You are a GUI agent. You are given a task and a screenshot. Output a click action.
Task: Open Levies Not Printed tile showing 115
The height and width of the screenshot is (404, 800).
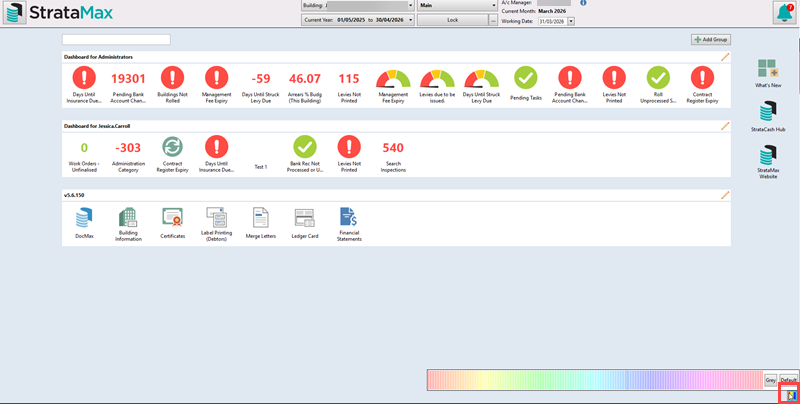coord(349,85)
